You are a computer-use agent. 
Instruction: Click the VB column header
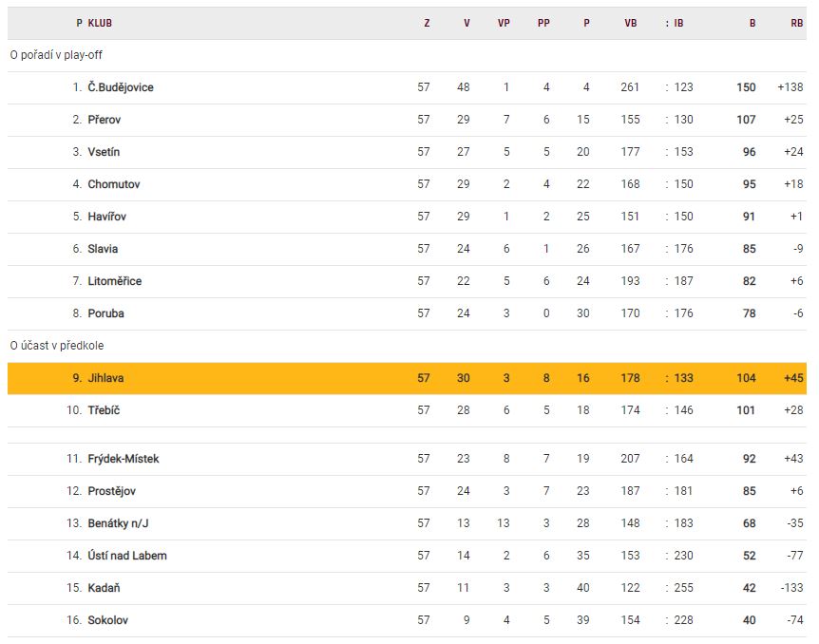pyautogui.click(x=631, y=23)
